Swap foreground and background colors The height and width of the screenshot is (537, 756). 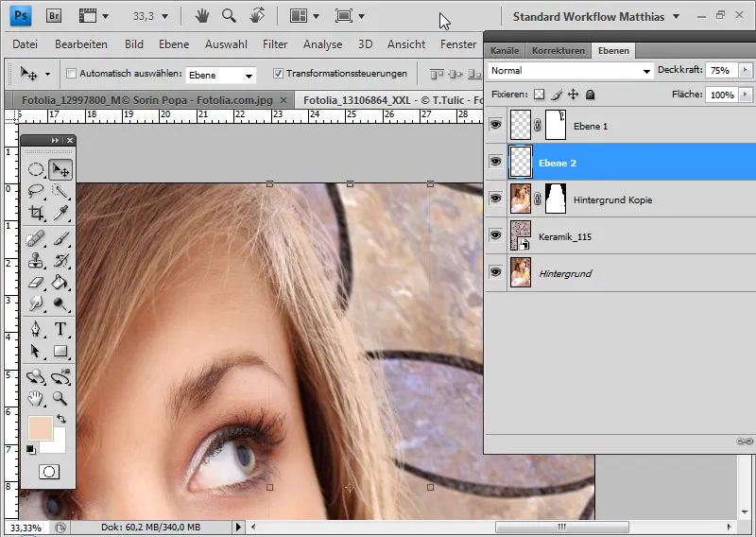coord(61,418)
